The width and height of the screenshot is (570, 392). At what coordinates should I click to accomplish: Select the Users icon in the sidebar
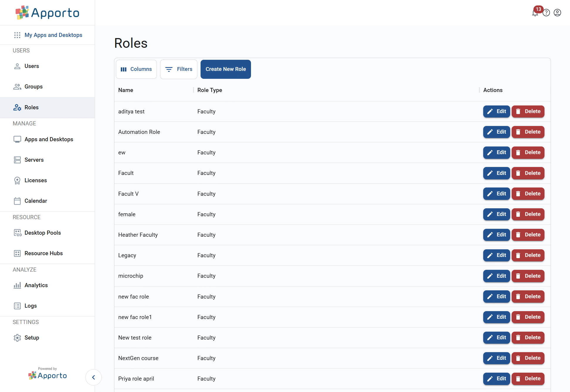[17, 66]
